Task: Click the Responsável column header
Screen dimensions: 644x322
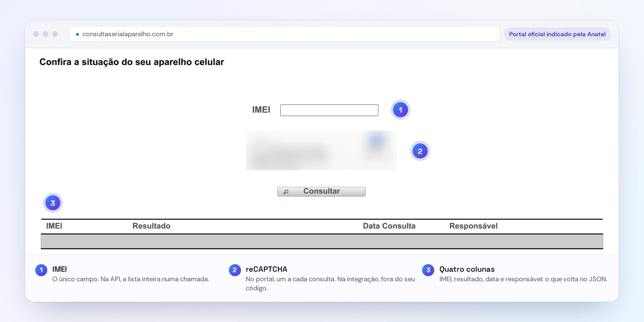Action: point(473,226)
